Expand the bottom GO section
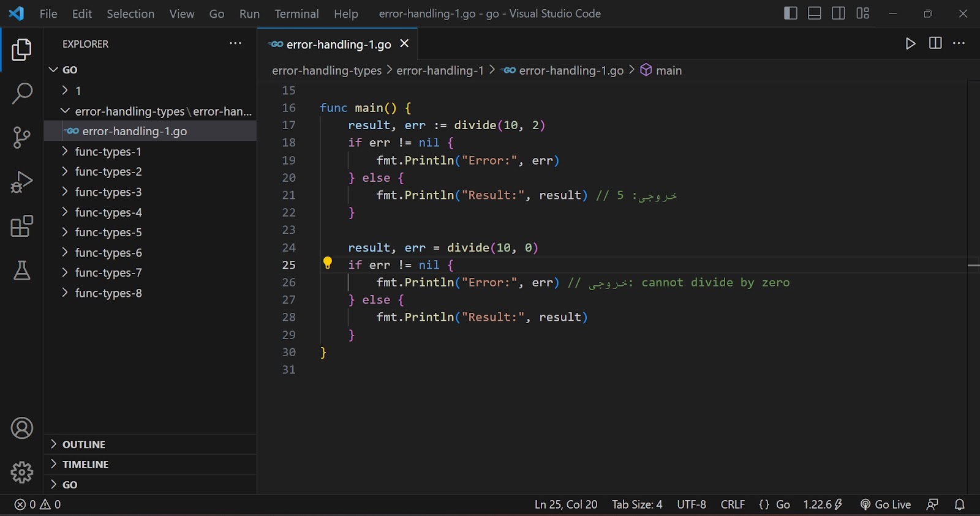Screen dimensions: 980x516 point(150,485)
